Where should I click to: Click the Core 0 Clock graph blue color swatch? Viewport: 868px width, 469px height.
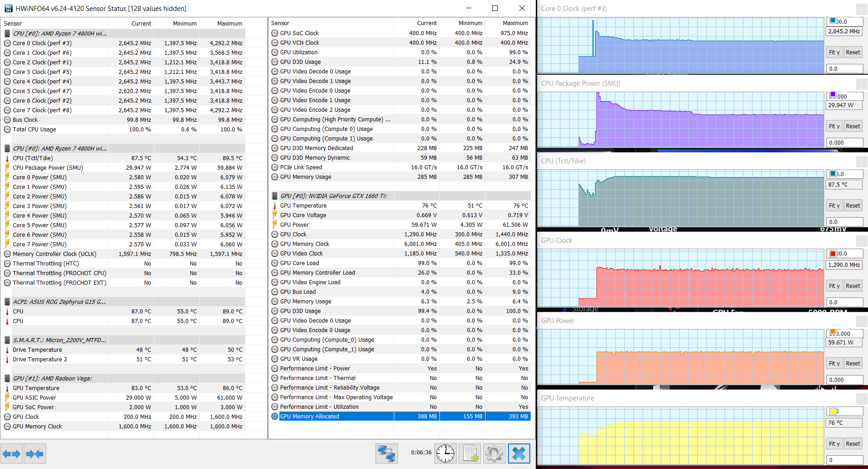tap(833, 21)
